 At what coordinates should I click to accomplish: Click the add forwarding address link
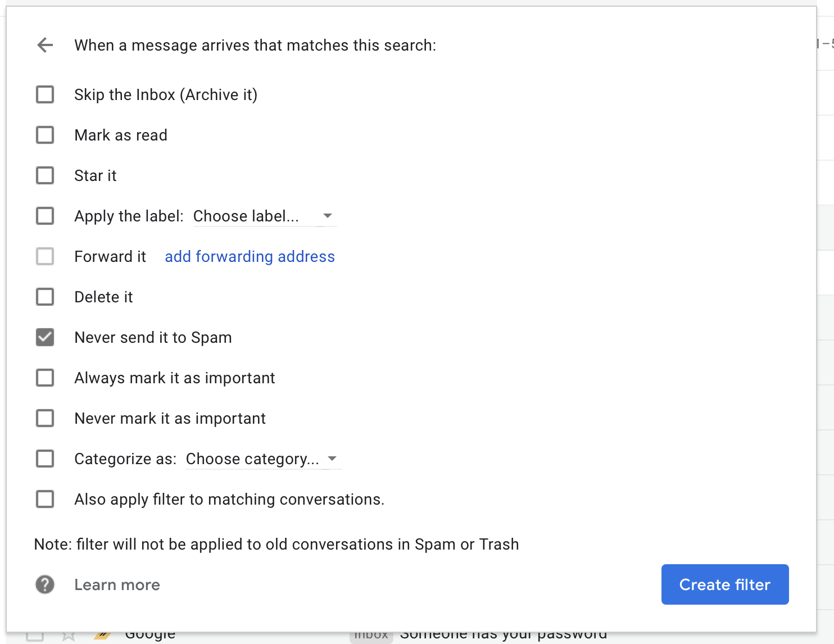point(250,256)
